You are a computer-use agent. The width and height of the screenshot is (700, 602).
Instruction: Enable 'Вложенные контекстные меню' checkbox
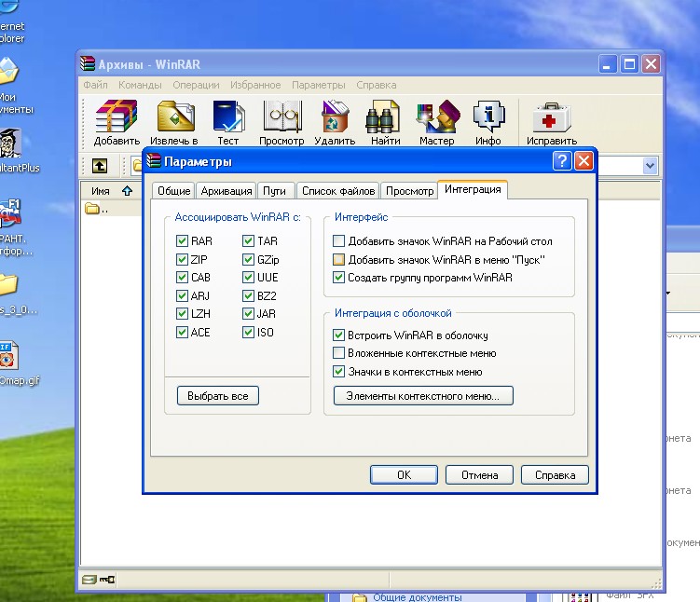[339, 353]
